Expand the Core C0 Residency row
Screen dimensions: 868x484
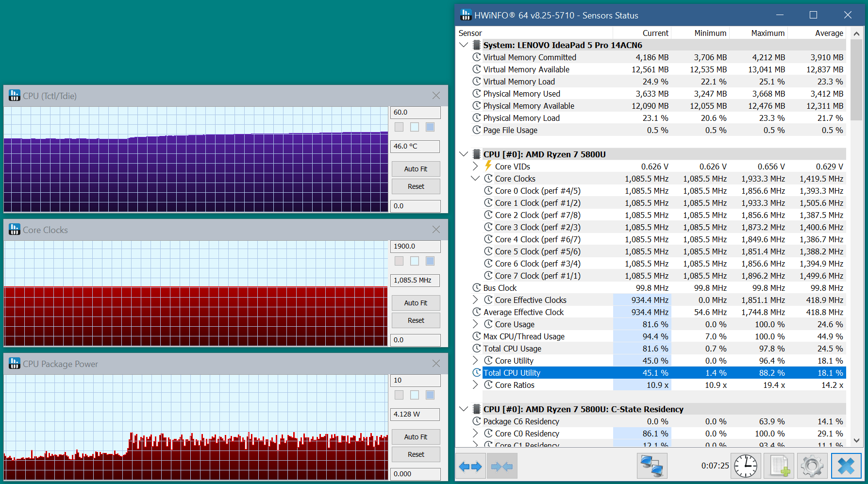tap(475, 434)
